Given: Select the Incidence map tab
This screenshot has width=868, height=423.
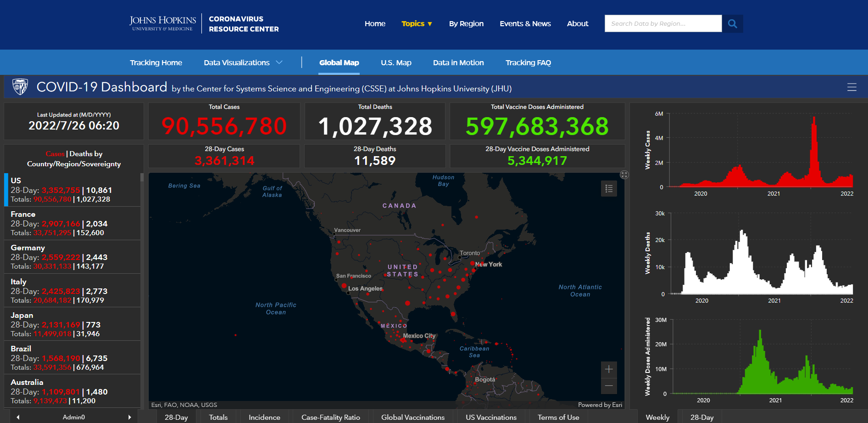Looking at the screenshot, I should pyautogui.click(x=264, y=417).
